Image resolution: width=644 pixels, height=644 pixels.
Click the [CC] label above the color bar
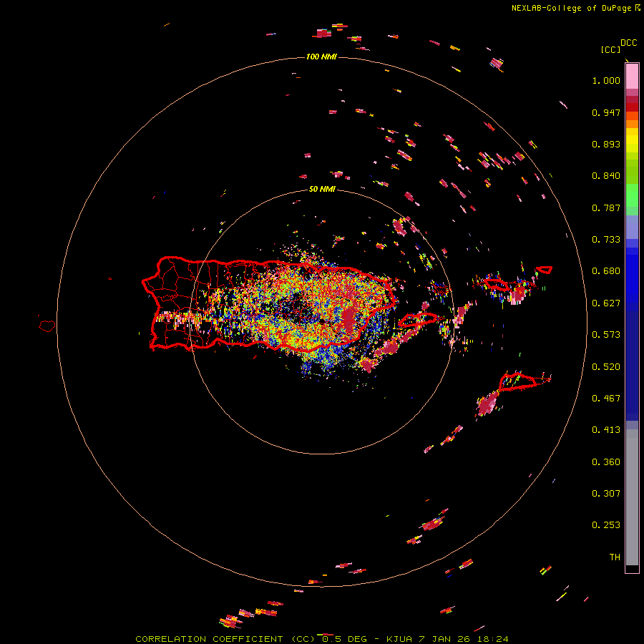click(610, 49)
